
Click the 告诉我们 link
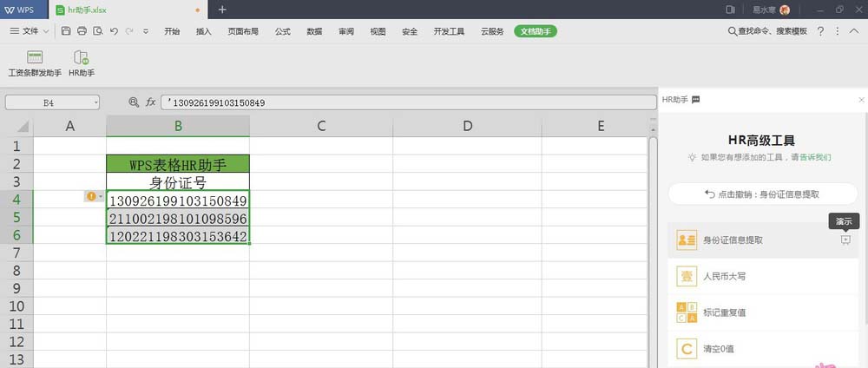pyautogui.click(x=814, y=157)
